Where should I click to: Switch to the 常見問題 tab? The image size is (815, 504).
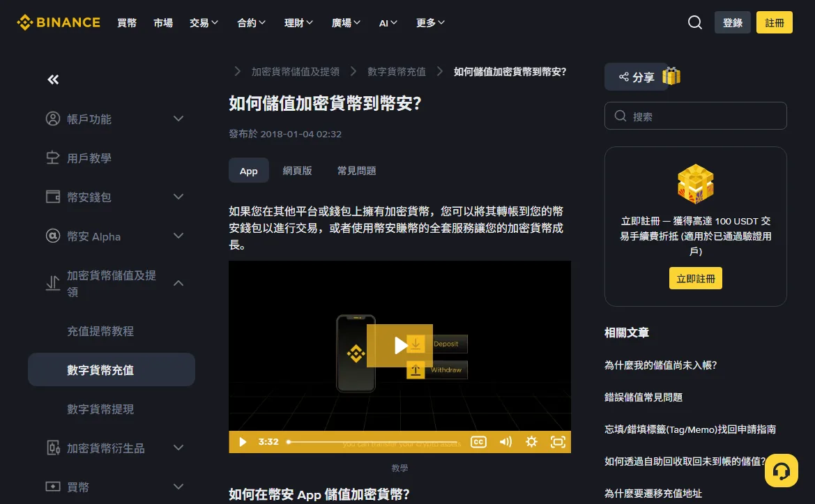point(356,170)
